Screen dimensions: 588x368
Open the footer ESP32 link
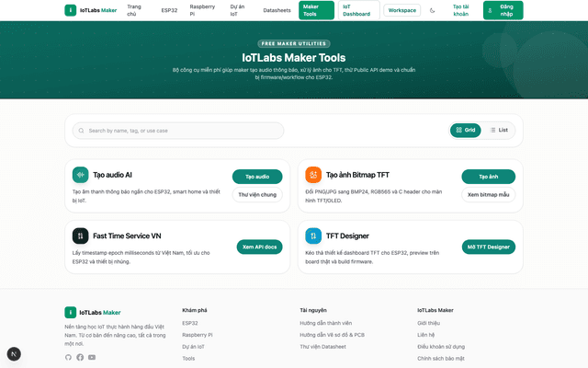coord(190,323)
